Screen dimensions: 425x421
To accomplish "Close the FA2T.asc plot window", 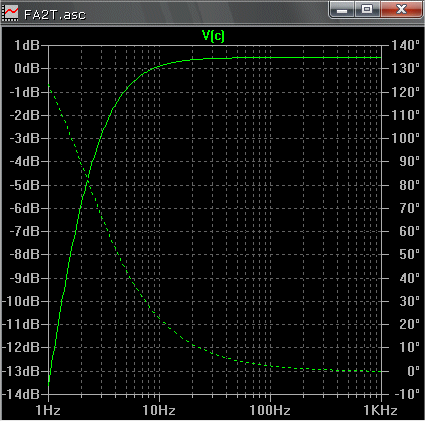I will pos(401,10).
